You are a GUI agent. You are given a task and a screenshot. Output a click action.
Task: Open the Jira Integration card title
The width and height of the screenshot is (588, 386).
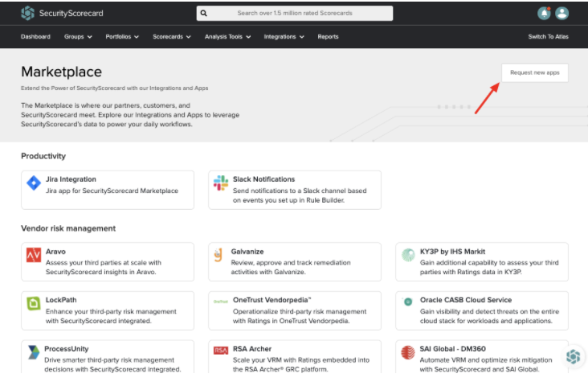(71, 179)
